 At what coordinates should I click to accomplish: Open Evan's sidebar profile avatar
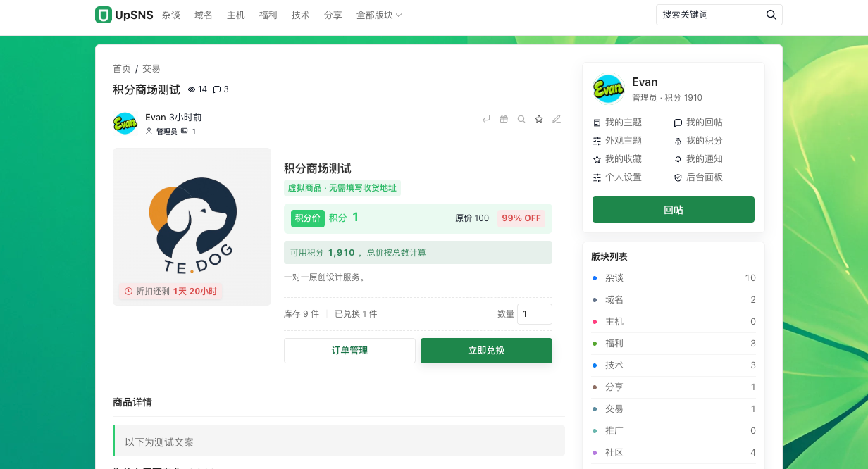(x=608, y=89)
